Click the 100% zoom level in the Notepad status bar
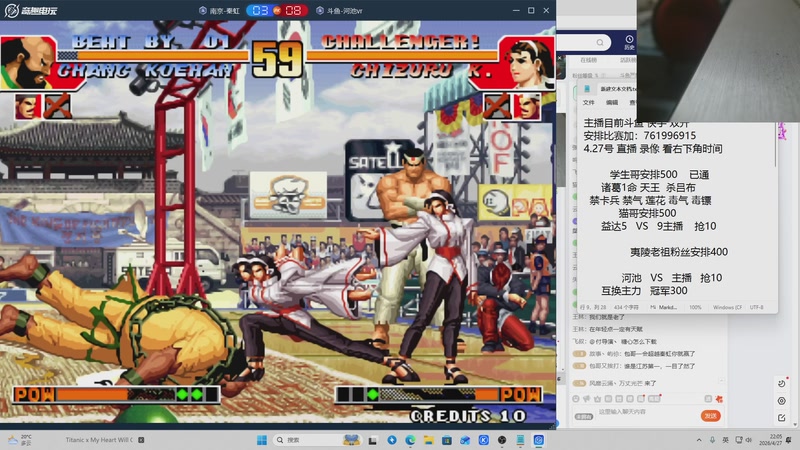This screenshot has width=800, height=450. click(695, 307)
